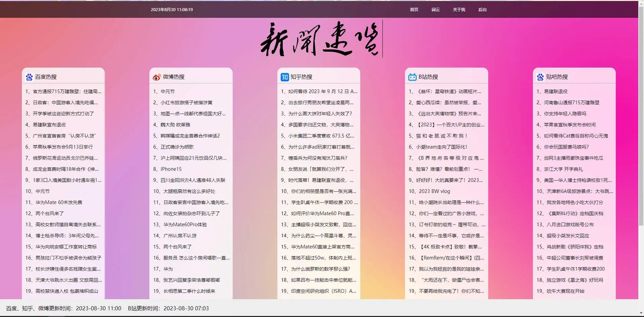Image resolution: width=644 pixels, height=317 pixels.
Task: Open Tieba item 易建联退役
Action: click(552, 91)
